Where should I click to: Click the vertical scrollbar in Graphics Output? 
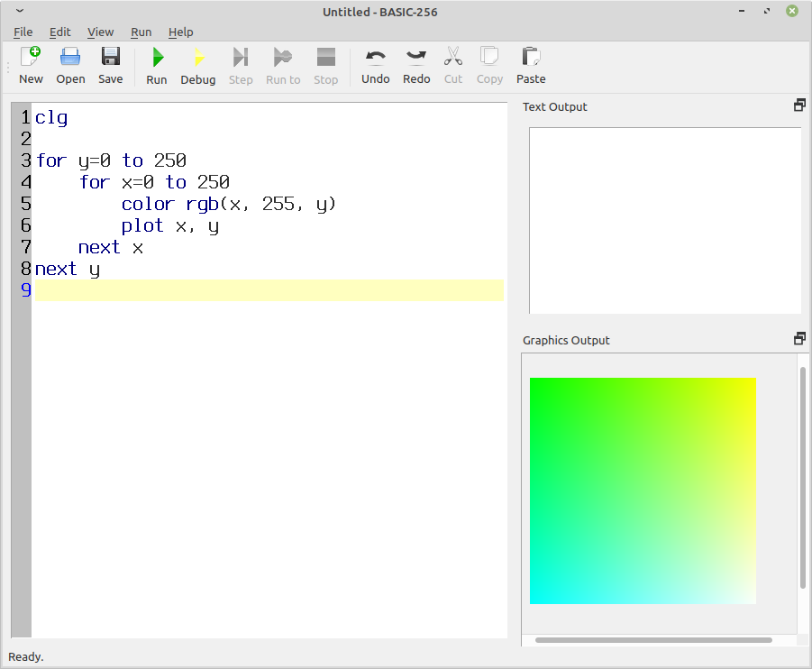point(802,478)
